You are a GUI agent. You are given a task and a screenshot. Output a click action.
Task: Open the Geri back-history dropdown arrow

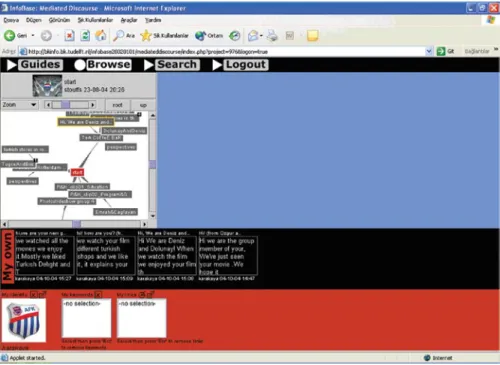click(x=33, y=35)
